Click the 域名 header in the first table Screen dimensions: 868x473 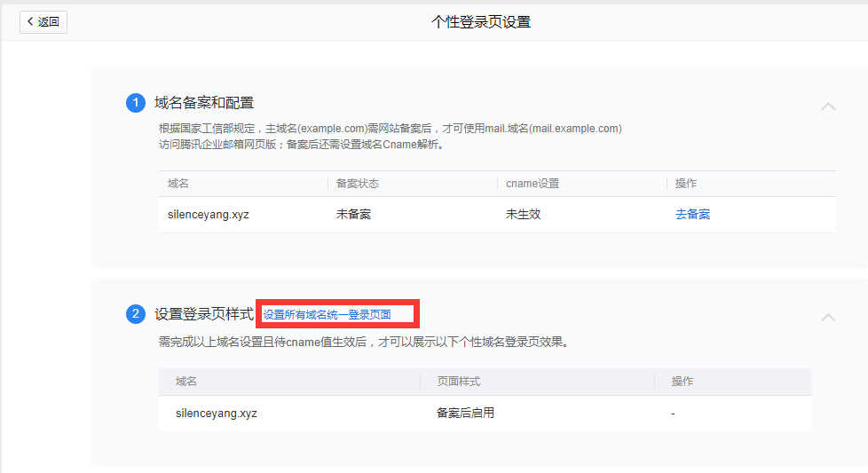[x=178, y=184]
